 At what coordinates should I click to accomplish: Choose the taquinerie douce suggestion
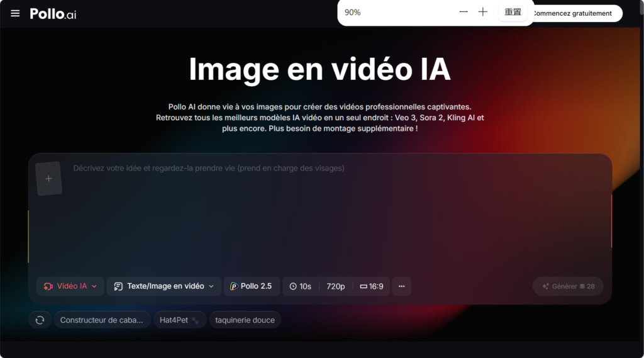point(245,320)
